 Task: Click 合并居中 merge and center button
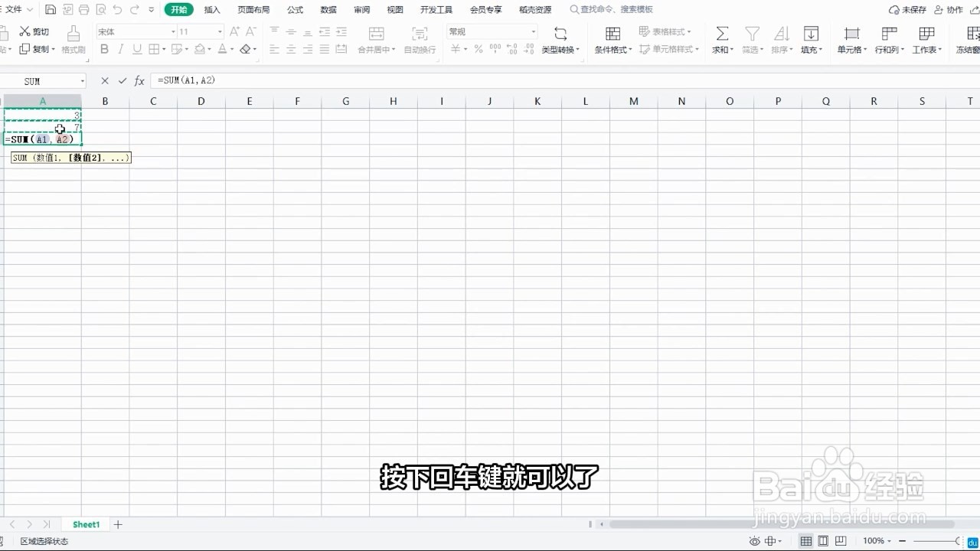click(377, 40)
